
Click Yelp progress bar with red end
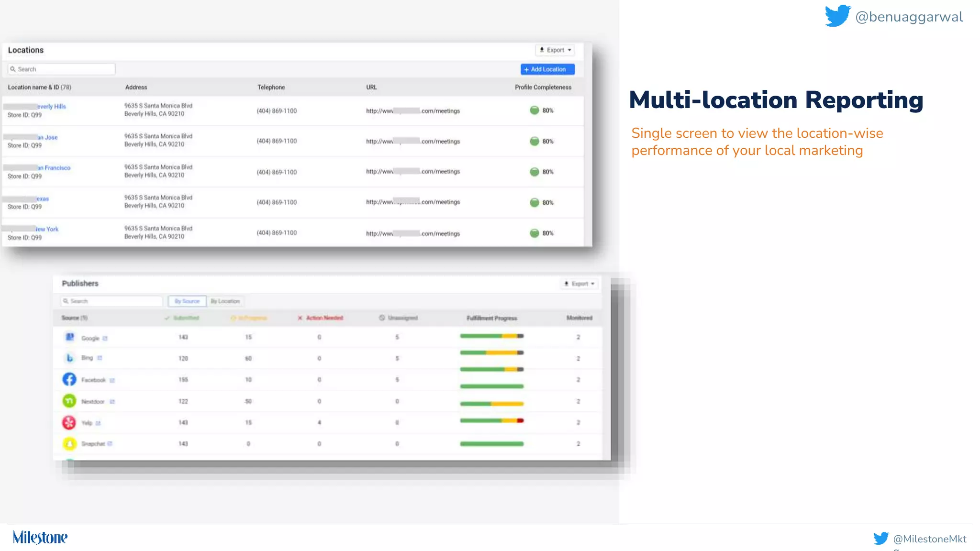492,420
